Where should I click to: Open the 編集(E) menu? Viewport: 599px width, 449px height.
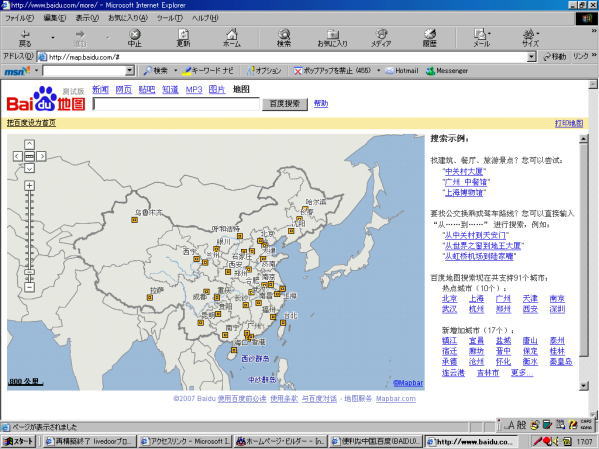click(55, 18)
